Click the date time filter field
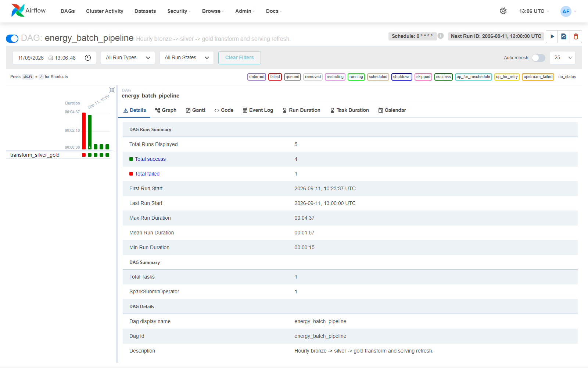Screen dimensions: 588x368 [54, 58]
